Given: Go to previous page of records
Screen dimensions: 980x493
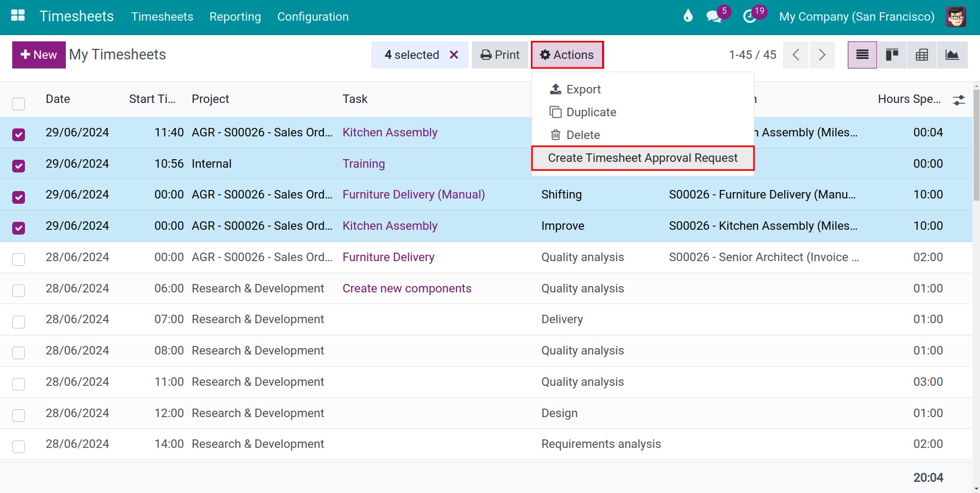Looking at the screenshot, I should [x=796, y=55].
